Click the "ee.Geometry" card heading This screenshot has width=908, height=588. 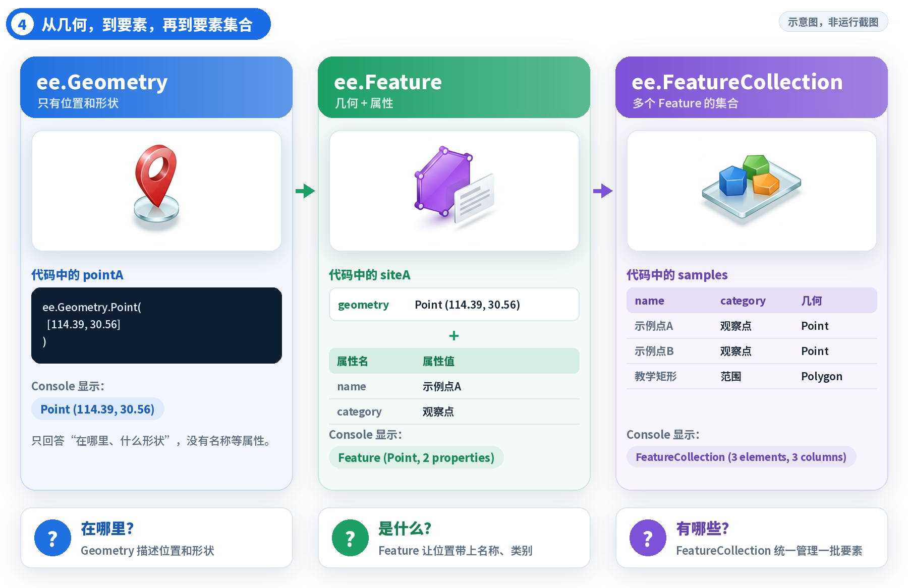tap(102, 82)
